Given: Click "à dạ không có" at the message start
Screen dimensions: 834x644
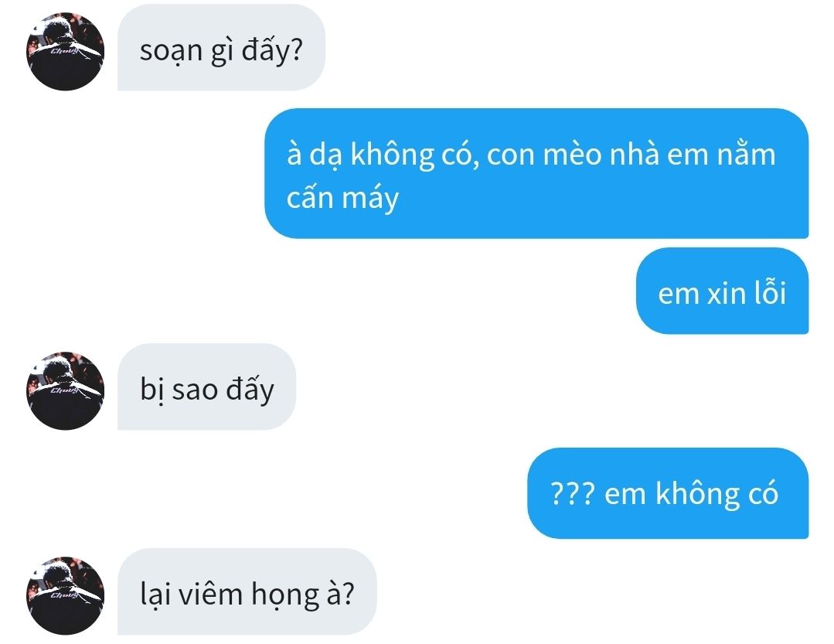Looking at the screenshot, I should (380, 155).
